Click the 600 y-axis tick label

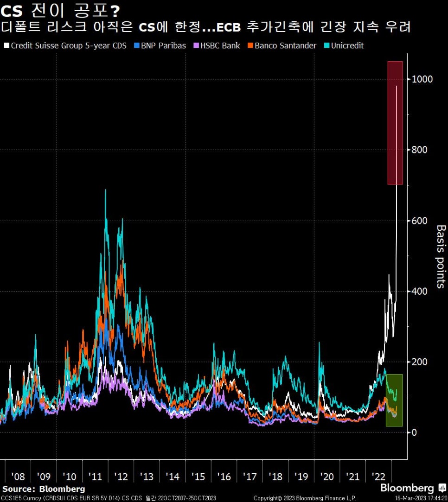pyautogui.click(x=420, y=221)
